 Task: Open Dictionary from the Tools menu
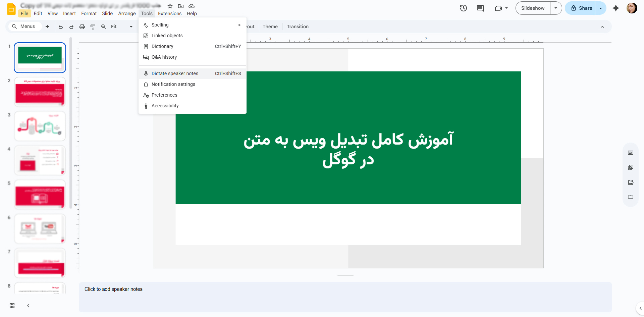[x=162, y=46]
